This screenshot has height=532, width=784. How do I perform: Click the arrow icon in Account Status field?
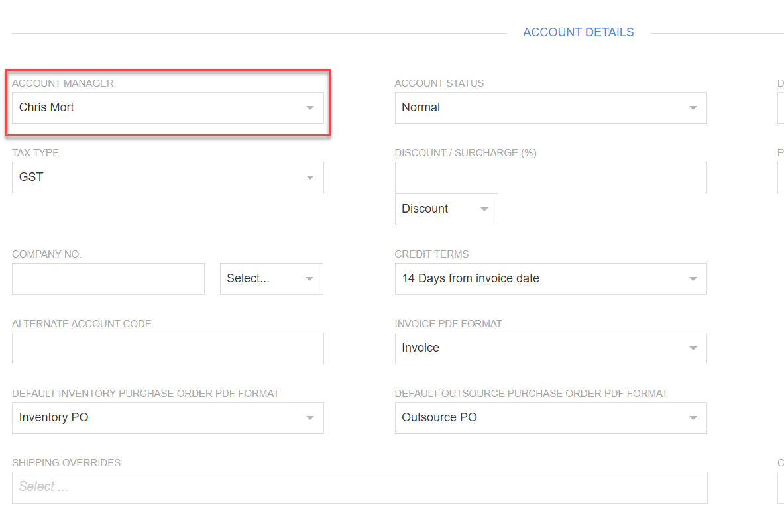(693, 108)
